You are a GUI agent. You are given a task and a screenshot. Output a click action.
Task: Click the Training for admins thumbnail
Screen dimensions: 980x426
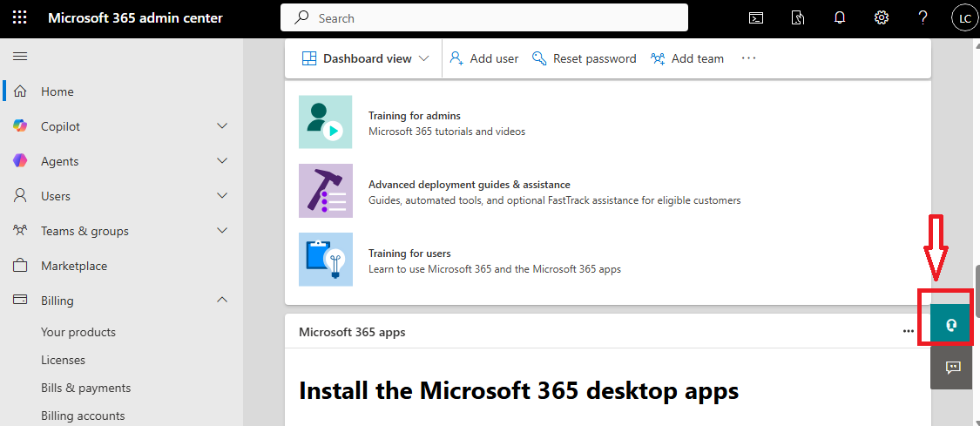326,122
